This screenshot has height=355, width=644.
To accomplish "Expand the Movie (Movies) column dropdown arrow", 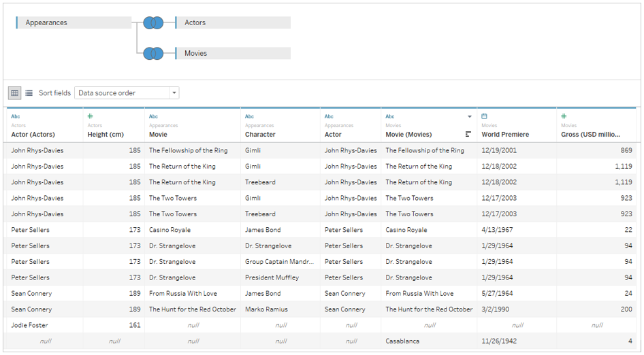I will point(469,117).
